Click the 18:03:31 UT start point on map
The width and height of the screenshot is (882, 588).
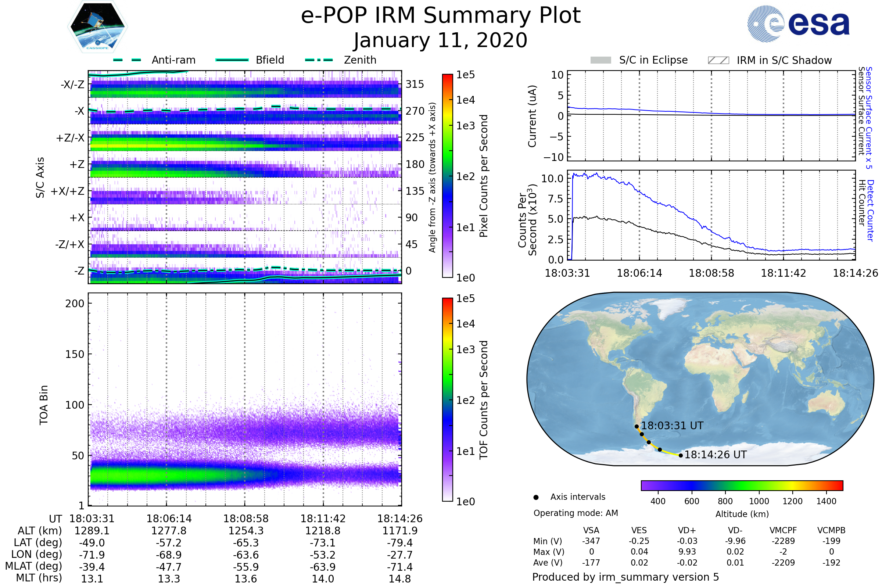[x=637, y=427]
